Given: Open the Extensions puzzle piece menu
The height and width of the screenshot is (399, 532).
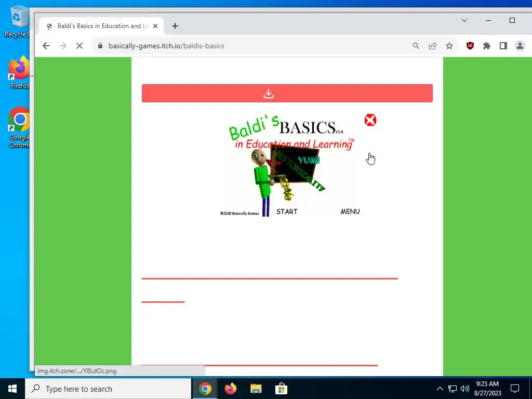Looking at the screenshot, I should click(486, 46).
